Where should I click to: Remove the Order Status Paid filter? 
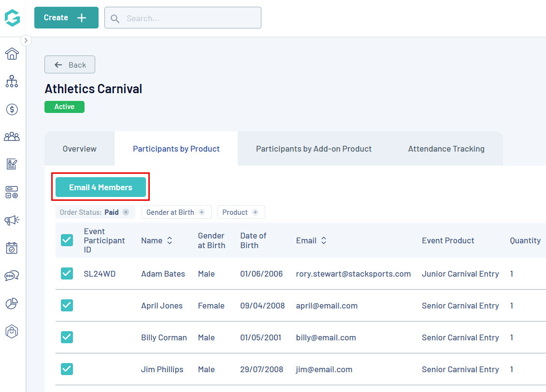point(126,212)
